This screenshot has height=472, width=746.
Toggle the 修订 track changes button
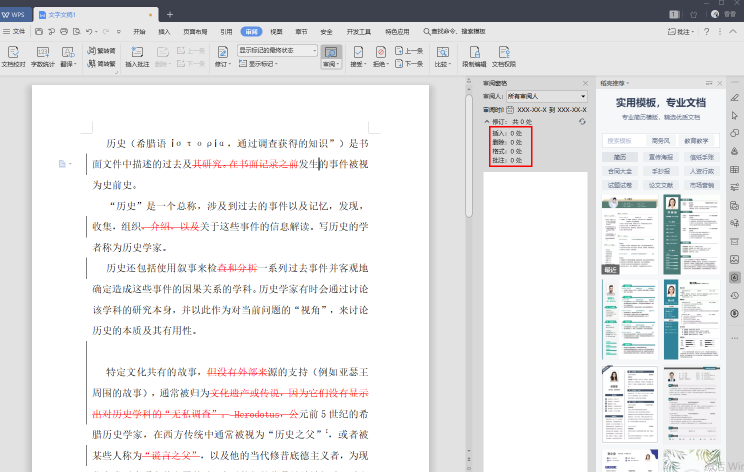pos(221,54)
